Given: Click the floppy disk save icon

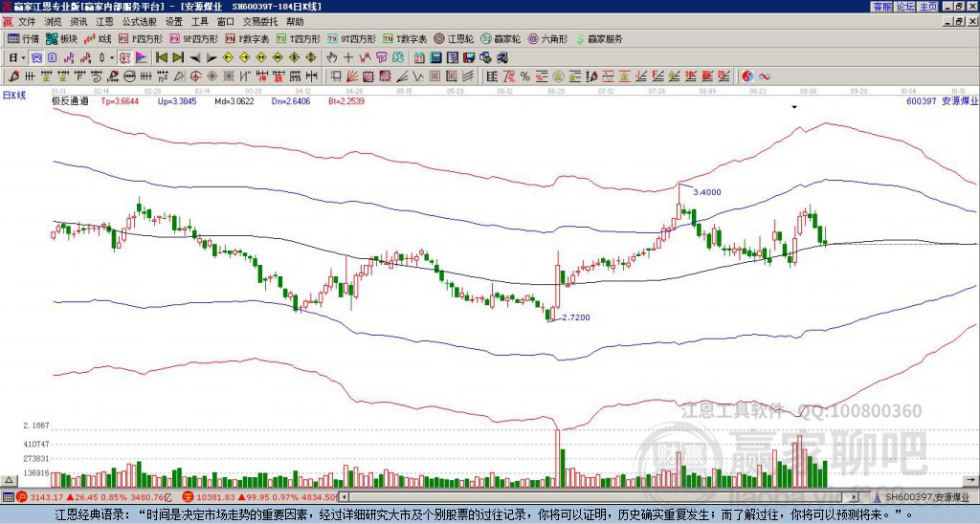Looking at the screenshot, I should [469, 58].
